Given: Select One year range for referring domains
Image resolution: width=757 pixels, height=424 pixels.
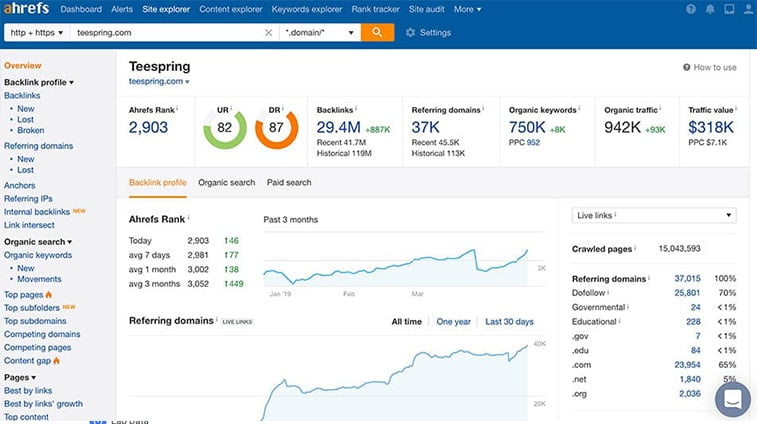Looking at the screenshot, I should 453,322.
